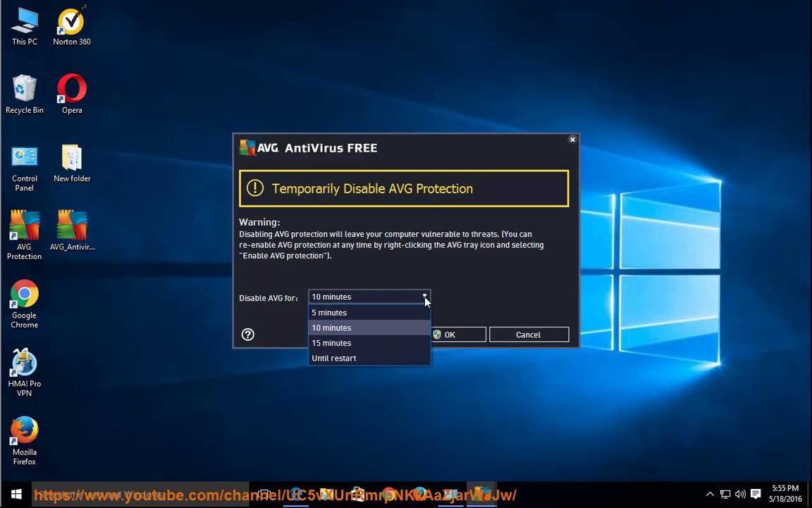812x508 pixels.
Task: Open the This PC desktop icon
Action: 25,27
